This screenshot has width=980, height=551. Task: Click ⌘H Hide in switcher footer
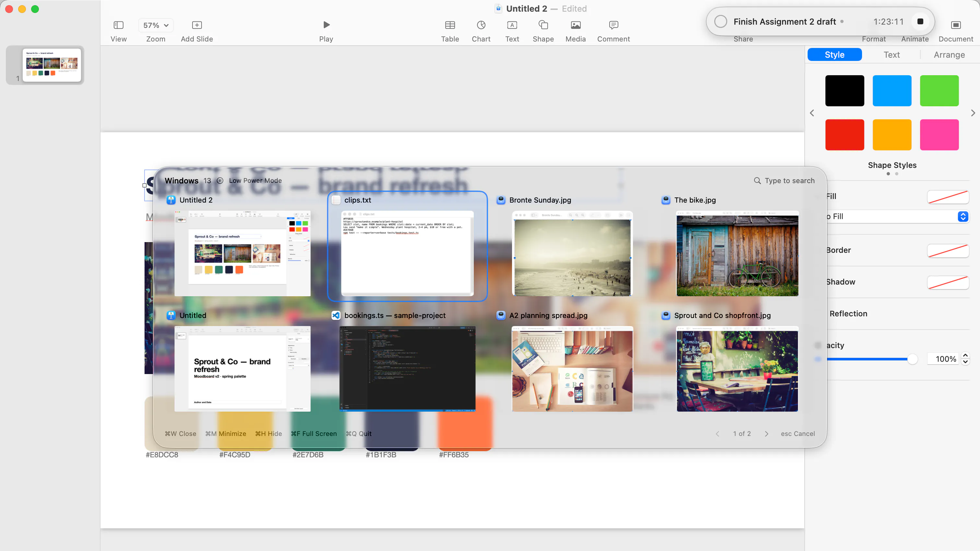coord(268,434)
